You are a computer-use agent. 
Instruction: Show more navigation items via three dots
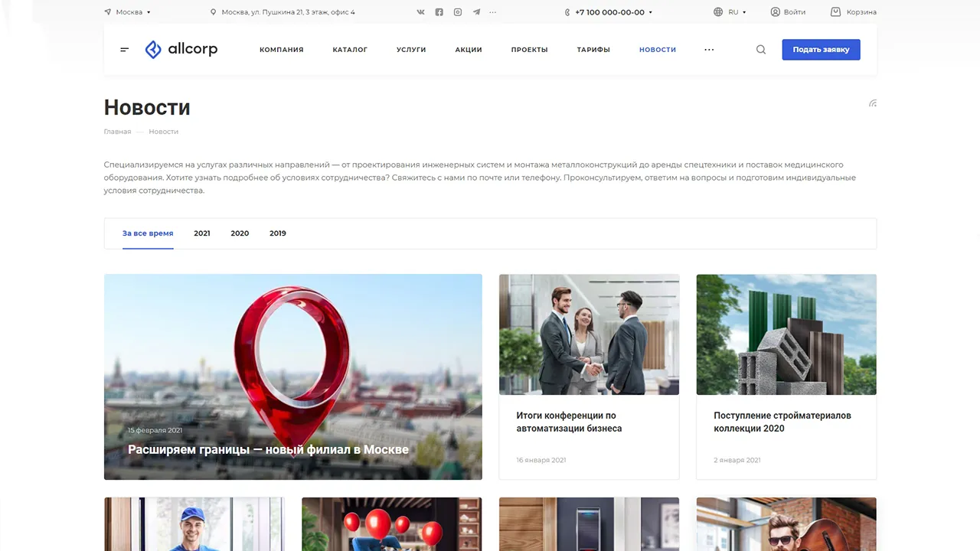click(709, 50)
